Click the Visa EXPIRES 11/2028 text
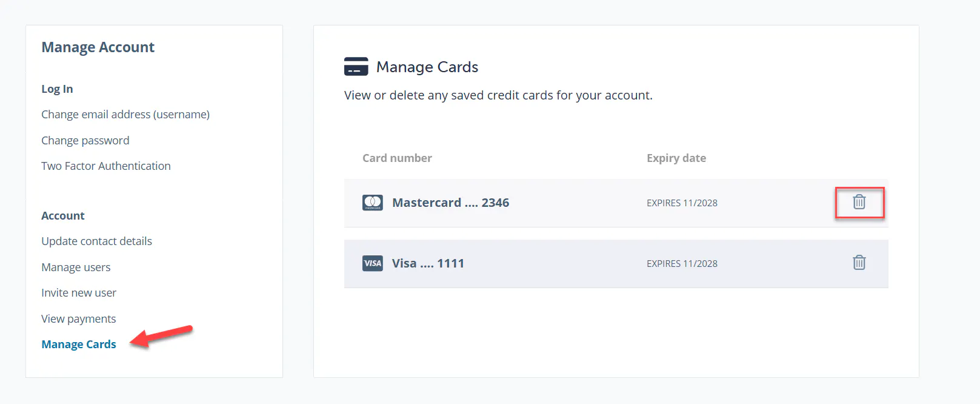The image size is (980, 404). coord(682,264)
